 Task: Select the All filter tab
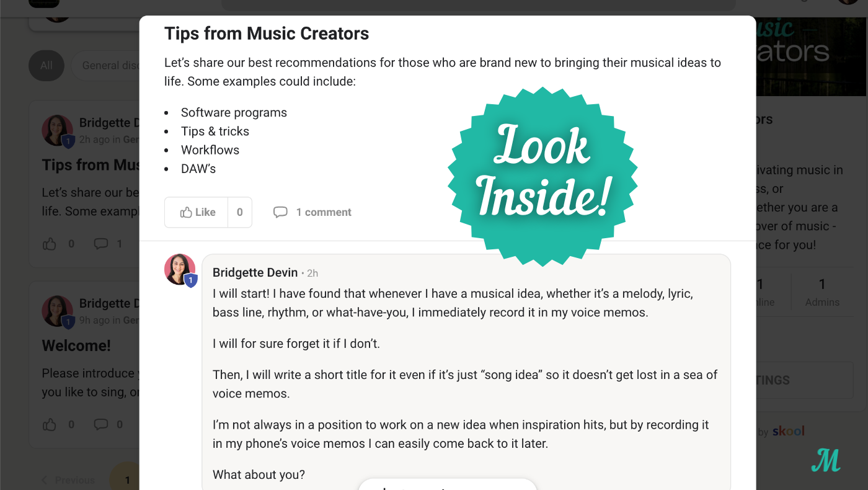(x=46, y=66)
